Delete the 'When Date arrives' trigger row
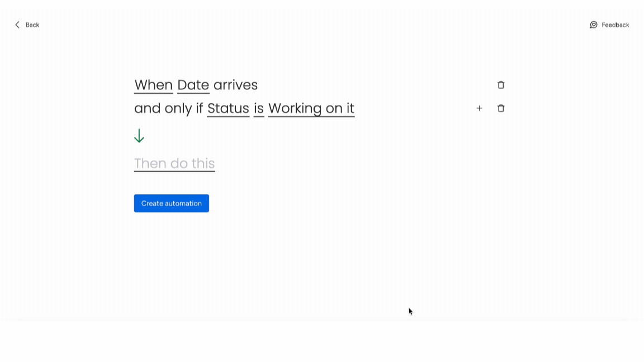 pyautogui.click(x=501, y=85)
